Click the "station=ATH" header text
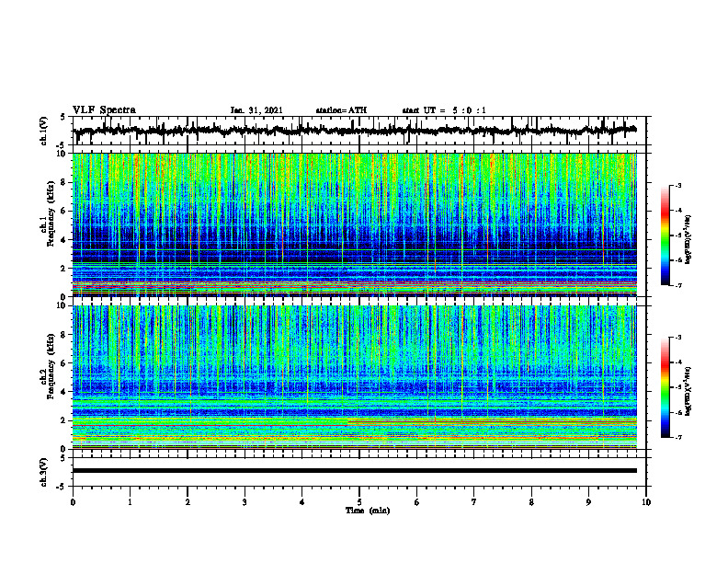This screenshot has width=728, height=563. point(341,110)
